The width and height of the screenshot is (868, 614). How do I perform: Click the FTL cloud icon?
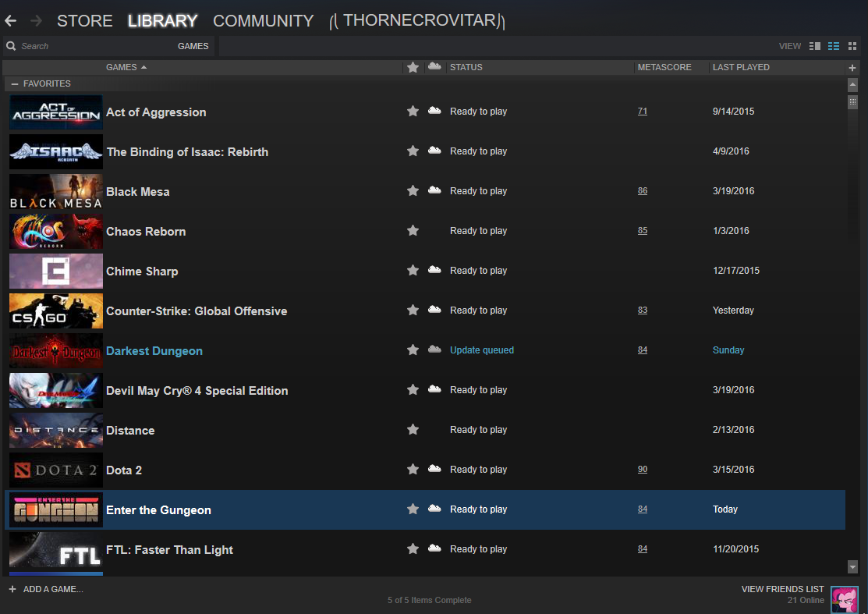[x=434, y=548]
